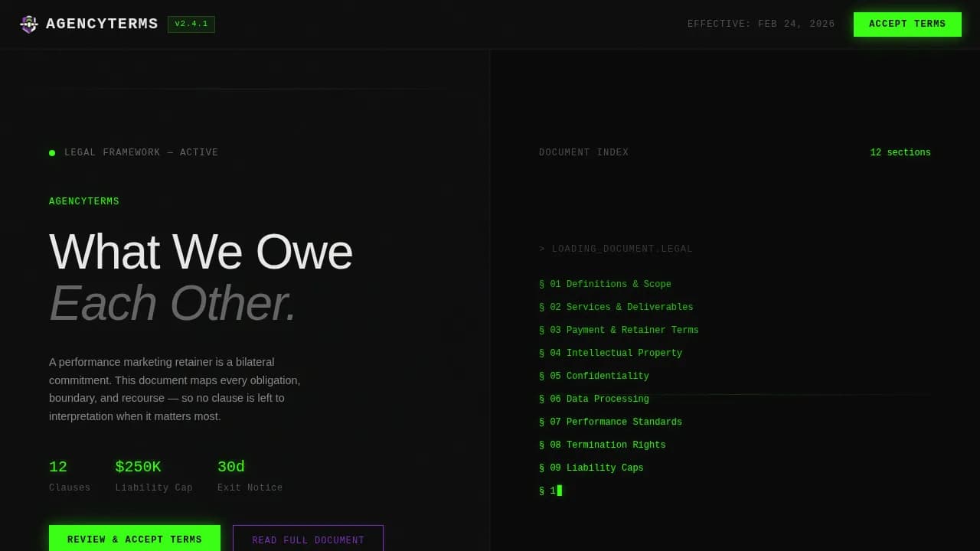Click 09 Liability Caps entry
980x551 pixels.
click(x=591, y=468)
